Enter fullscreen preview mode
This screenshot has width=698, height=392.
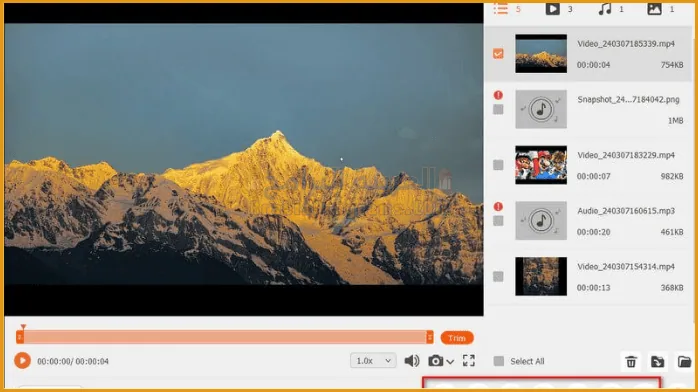coord(469,360)
